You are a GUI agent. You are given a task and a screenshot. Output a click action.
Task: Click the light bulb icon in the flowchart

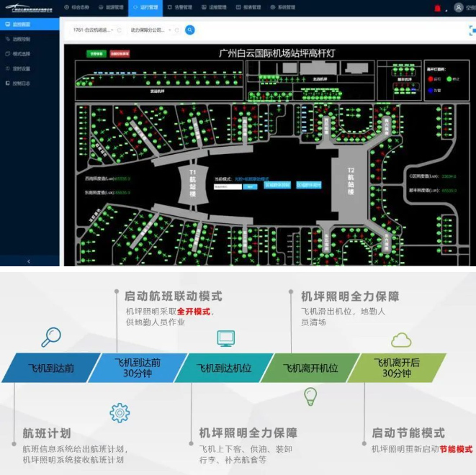click(x=310, y=396)
